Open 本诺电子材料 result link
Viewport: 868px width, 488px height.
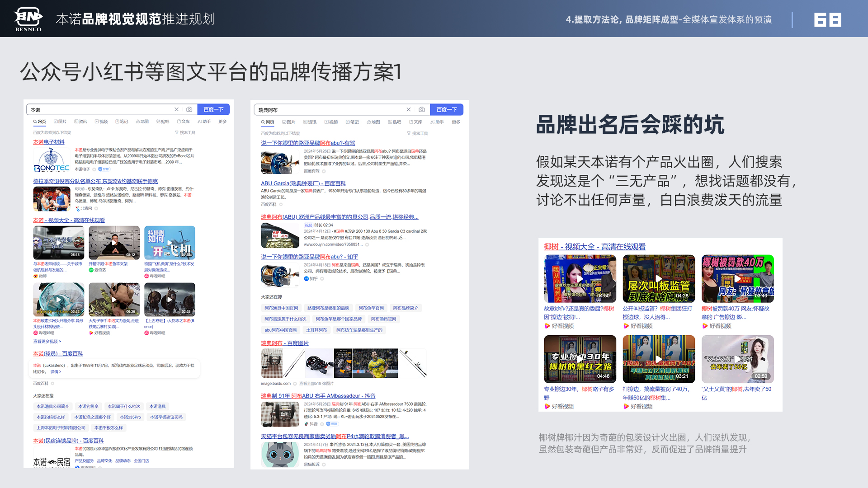tap(49, 142)
